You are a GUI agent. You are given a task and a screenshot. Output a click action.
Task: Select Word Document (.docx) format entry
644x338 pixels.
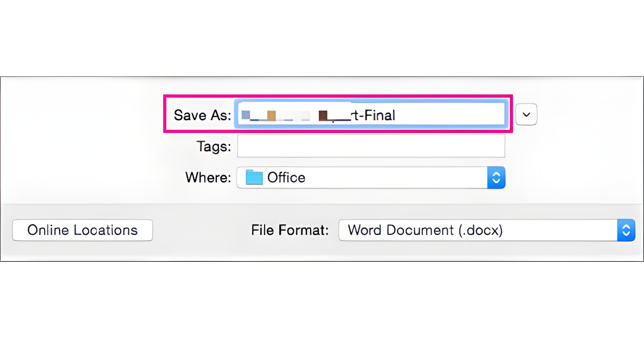click(426, 230)
